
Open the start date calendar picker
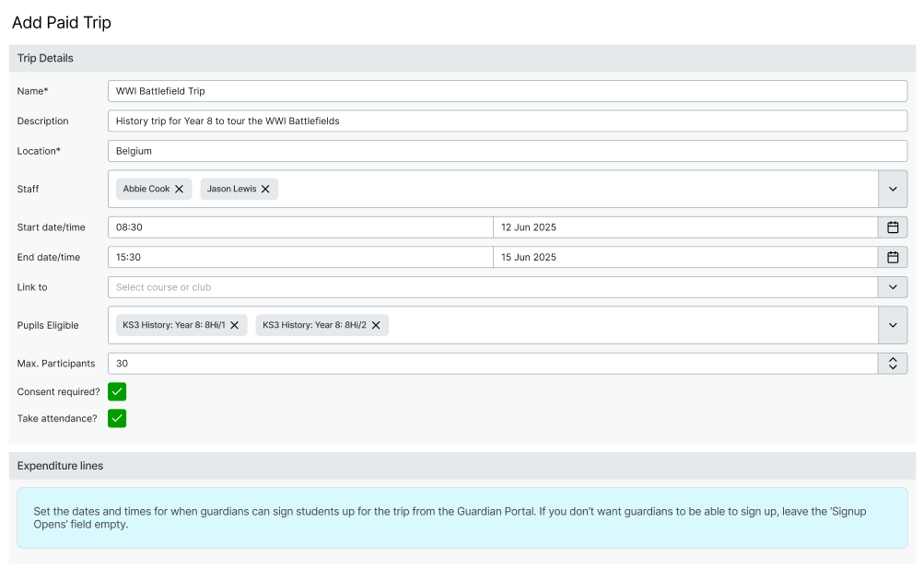[x=892, y=227]
